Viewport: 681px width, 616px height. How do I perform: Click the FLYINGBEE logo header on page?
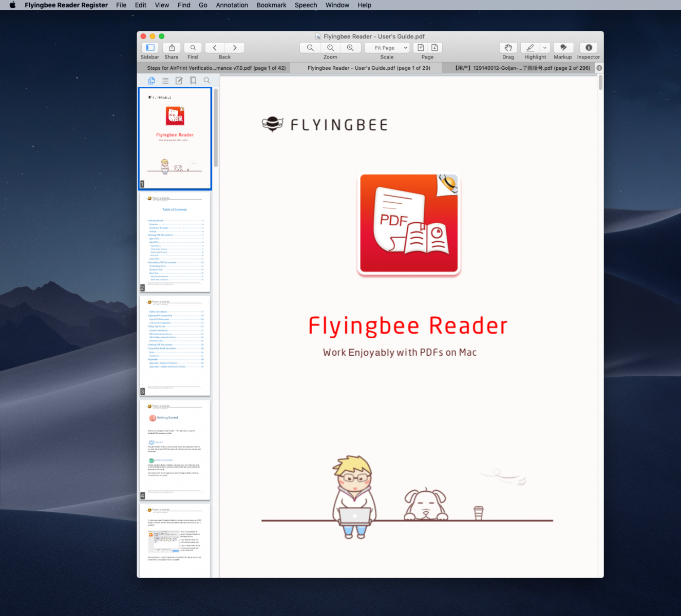pos(325,125)
